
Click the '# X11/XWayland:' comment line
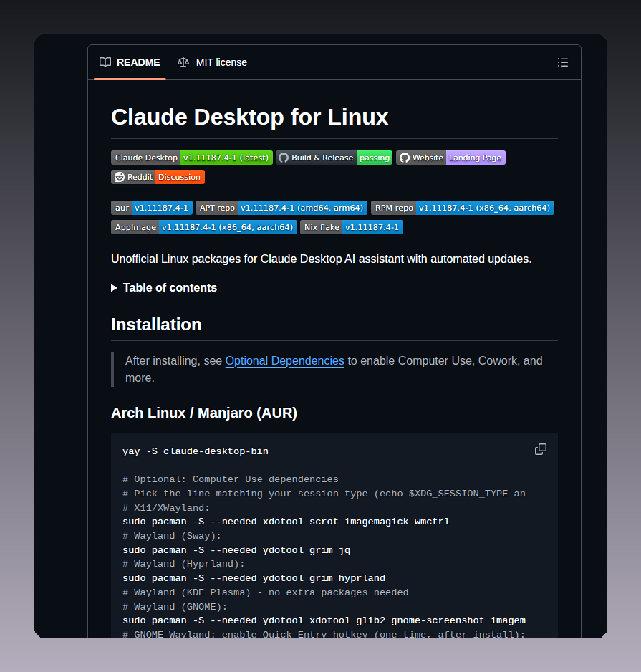pyautogui.click(x=166, y=507)
